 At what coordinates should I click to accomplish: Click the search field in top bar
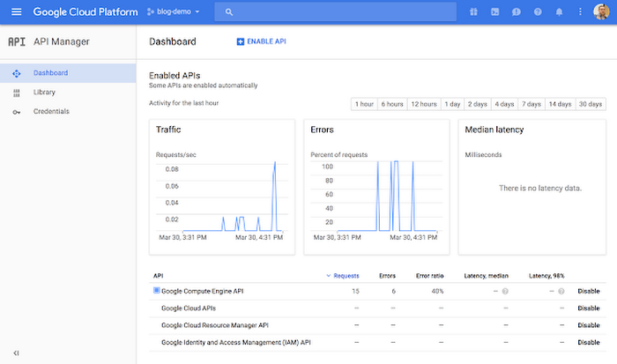coord(335,11)
